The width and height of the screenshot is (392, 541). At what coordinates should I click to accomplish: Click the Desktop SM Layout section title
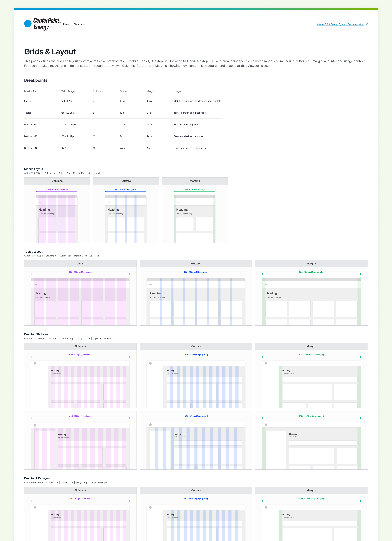pyautogui.click(x=37, y=334)
